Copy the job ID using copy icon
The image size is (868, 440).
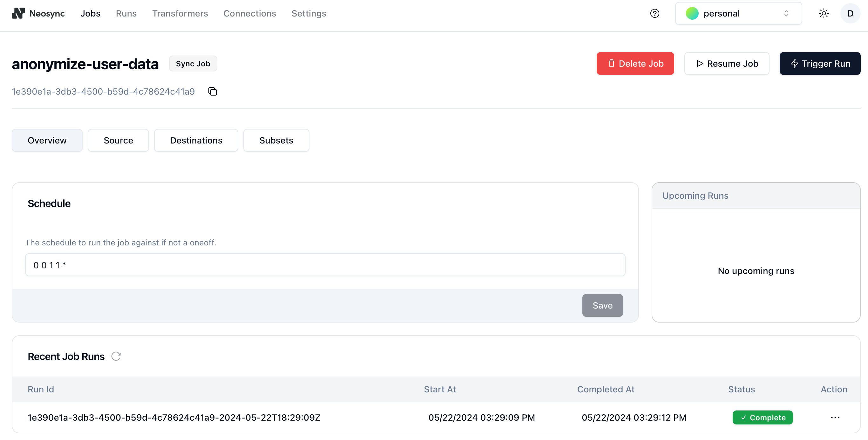212,91
